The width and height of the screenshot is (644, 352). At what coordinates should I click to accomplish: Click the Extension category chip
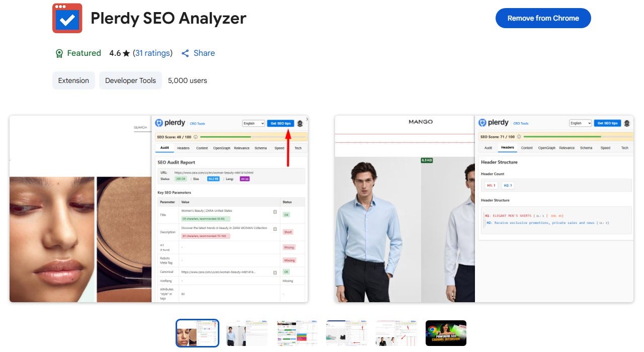(73, 80)
